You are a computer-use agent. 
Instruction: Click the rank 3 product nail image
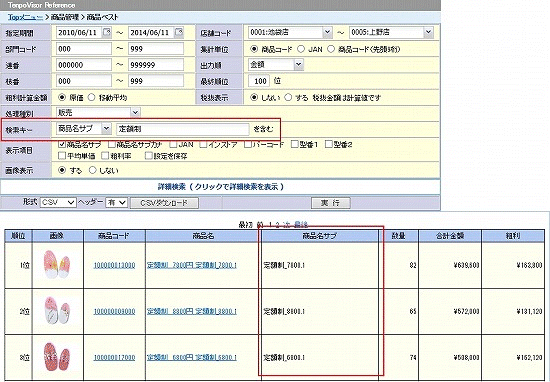pos(58,357)
